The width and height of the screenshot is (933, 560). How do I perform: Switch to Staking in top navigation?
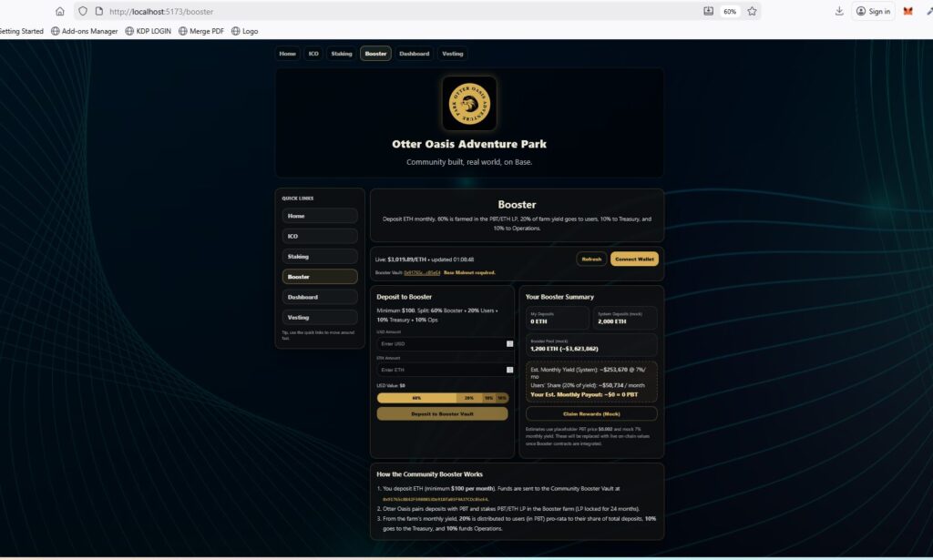[342, 54]
